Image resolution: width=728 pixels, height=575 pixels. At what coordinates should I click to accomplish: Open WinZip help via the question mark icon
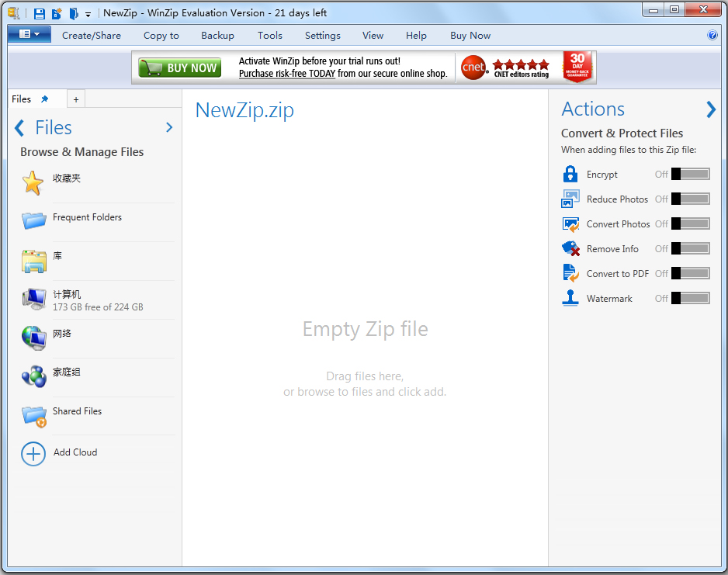point(712,35)
